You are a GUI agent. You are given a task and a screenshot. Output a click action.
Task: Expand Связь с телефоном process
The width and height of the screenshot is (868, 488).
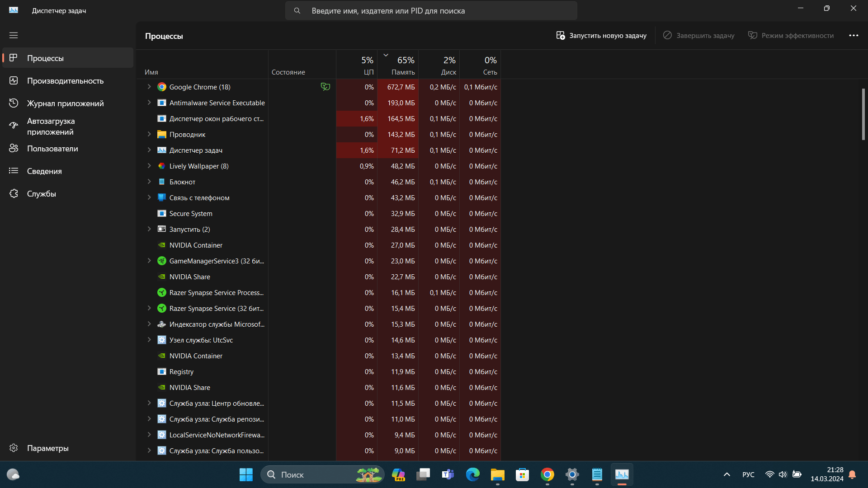(x=149, y=197)
